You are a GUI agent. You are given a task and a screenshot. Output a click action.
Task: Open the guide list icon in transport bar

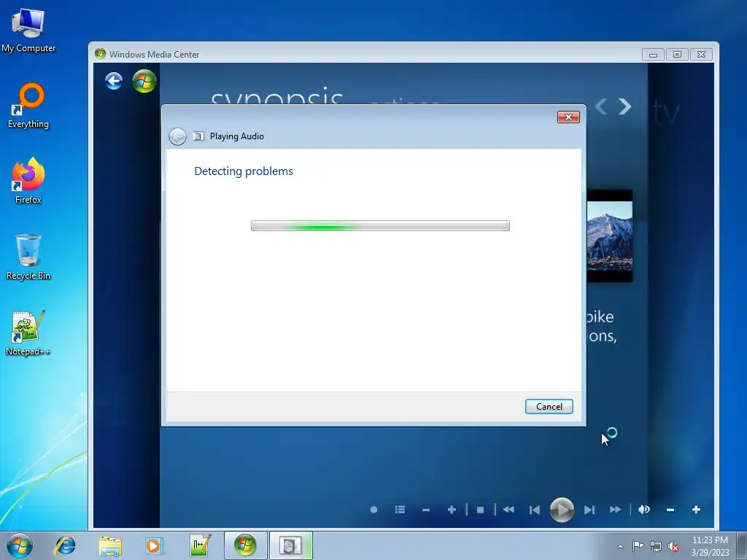[x=400, y=510]
